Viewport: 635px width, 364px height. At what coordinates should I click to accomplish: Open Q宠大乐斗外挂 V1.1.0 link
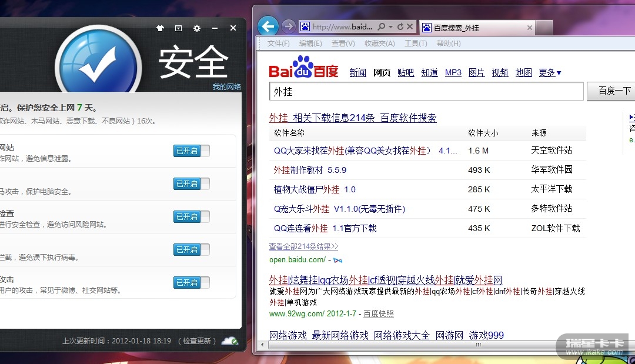pyautogui.click(x=339, y=209)
